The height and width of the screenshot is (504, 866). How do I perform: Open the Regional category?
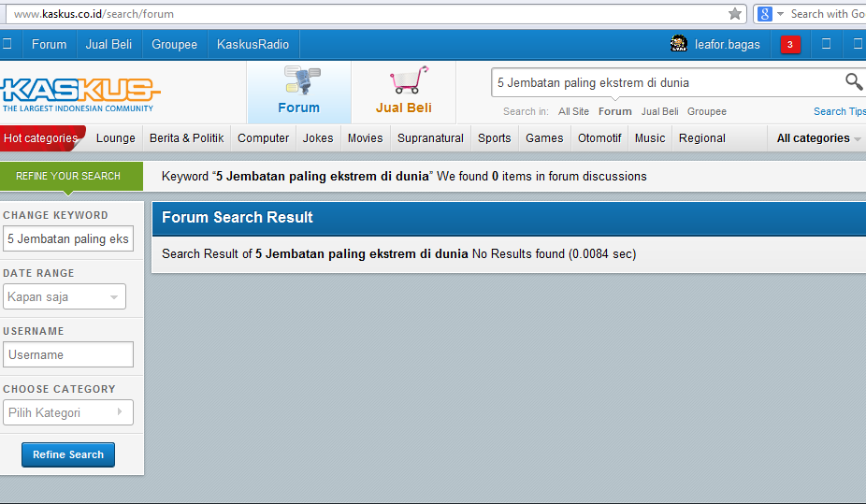(x=702, y=138)
